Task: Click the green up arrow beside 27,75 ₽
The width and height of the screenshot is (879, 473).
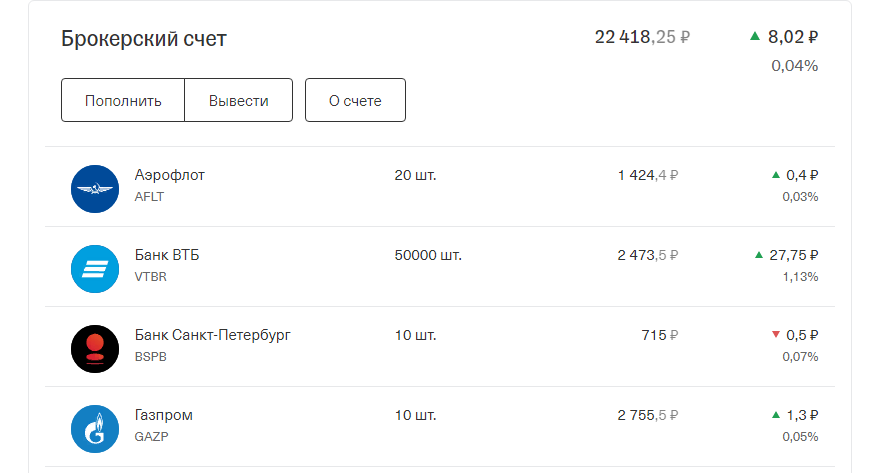Action: point(759,255)
